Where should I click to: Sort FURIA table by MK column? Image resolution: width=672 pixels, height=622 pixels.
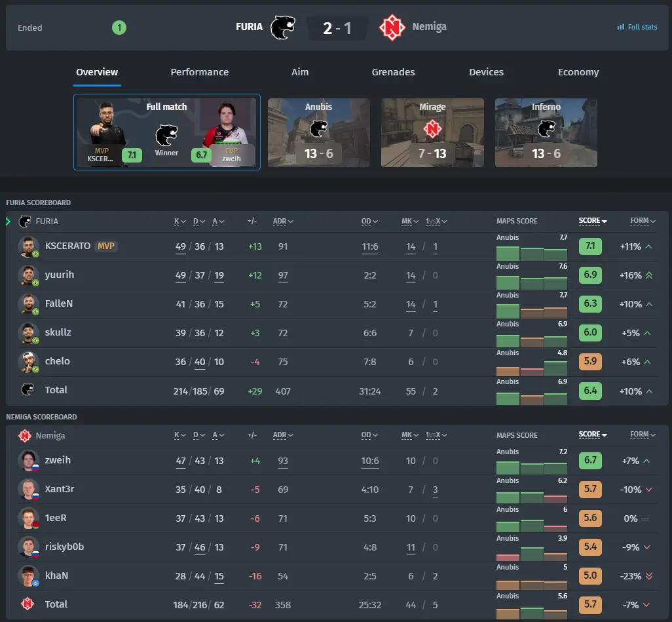(410, 222)
